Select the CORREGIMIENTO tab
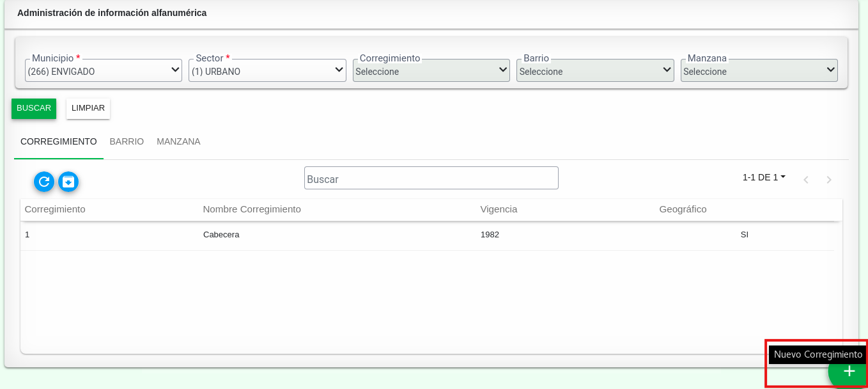This screenshot has height=389, width=868. tap(59, 141)
